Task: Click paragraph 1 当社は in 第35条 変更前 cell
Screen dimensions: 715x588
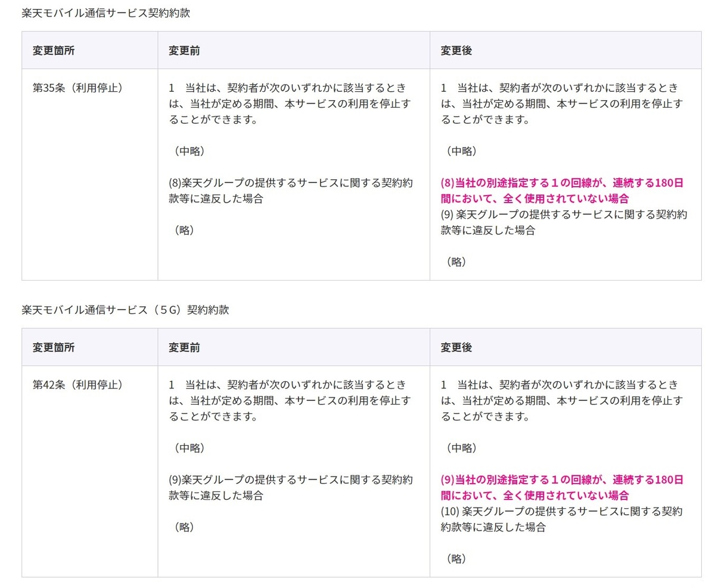Action: [290, 104]
